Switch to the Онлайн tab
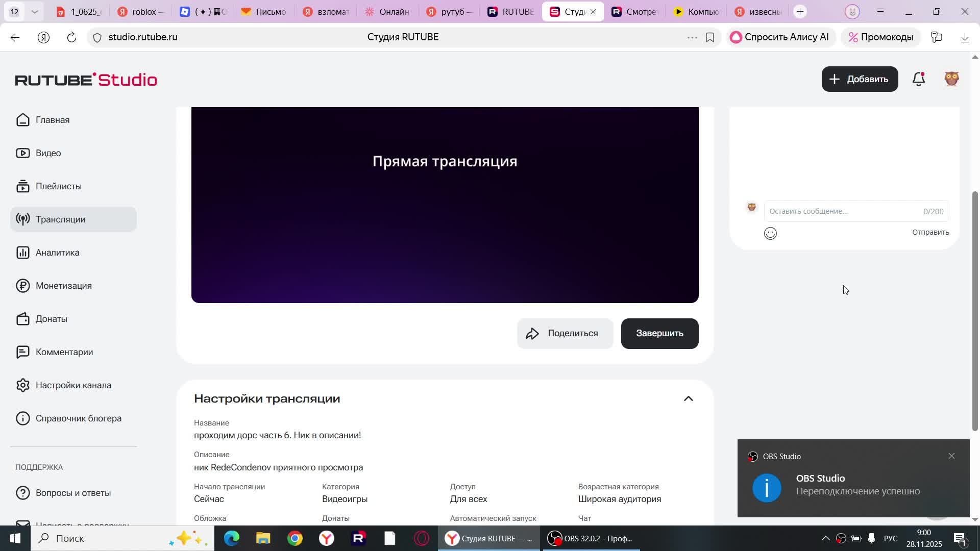Screen dimensions: 980x551 (387, 11)
